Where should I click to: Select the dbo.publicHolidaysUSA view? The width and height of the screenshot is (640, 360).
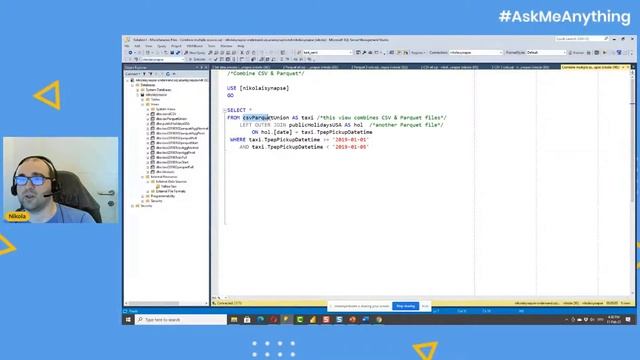(173, 124)
